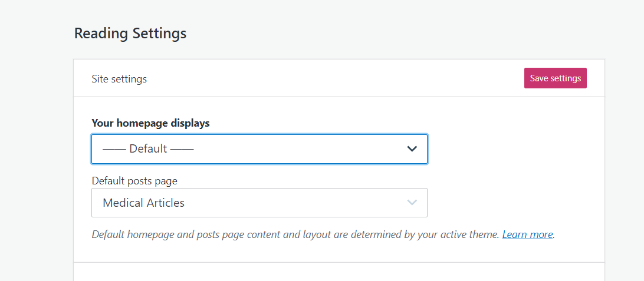Click the italic active theme description text
Screen dimensions: 644x281
point(295,234)
